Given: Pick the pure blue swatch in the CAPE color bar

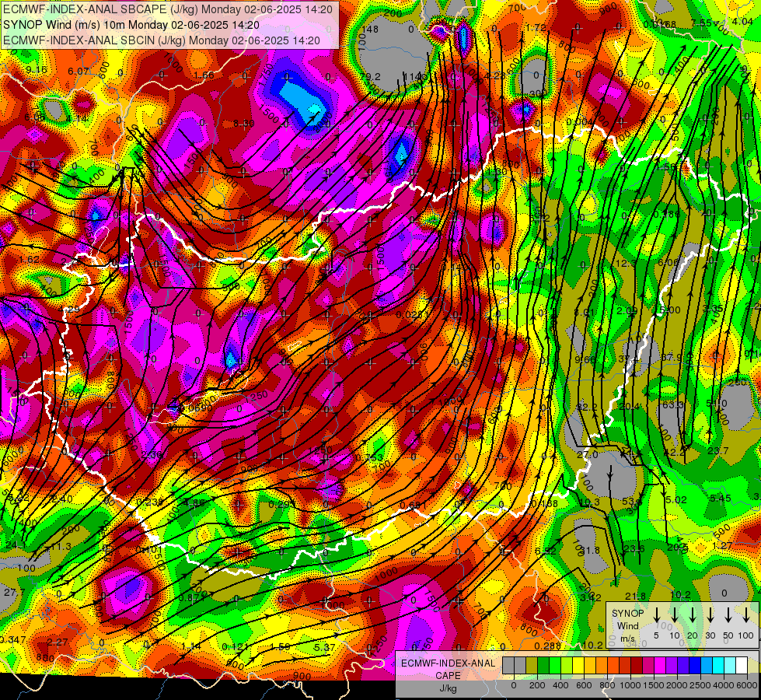Looking at the screenshot, I should [695, 666].
